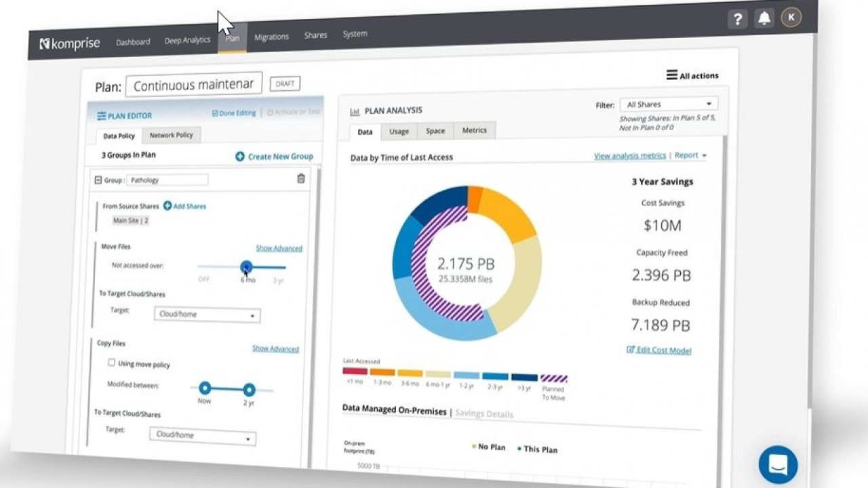Viewport: 868px width, 488px height.
Task: Delete the Pathology group with trash icon
Action: [x=301, y=179]
